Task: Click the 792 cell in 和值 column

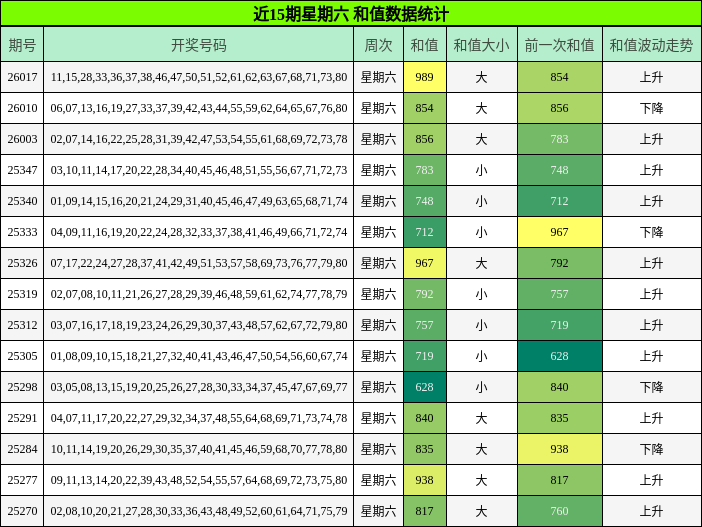Action: tap(424, 294)
